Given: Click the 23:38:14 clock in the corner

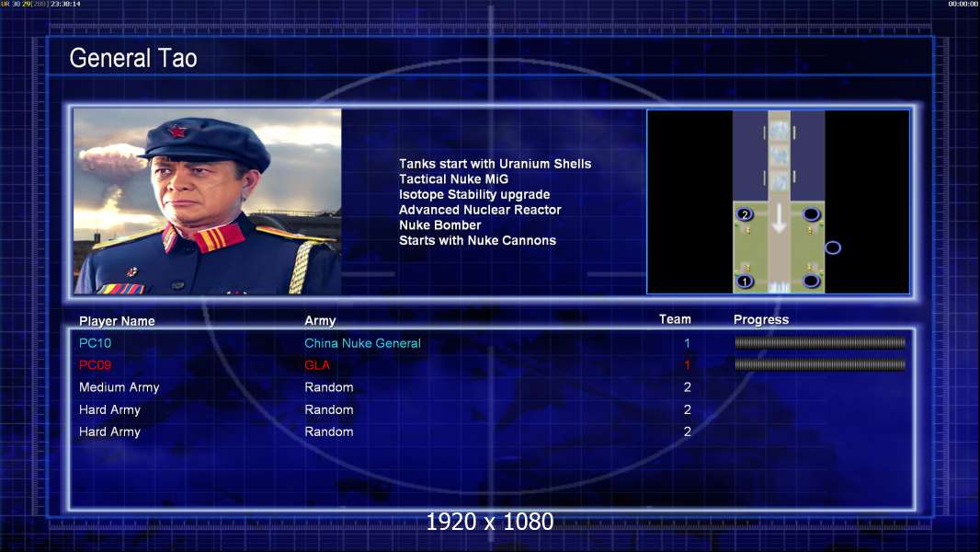Looking at the screenshot, I should point(65,4).
